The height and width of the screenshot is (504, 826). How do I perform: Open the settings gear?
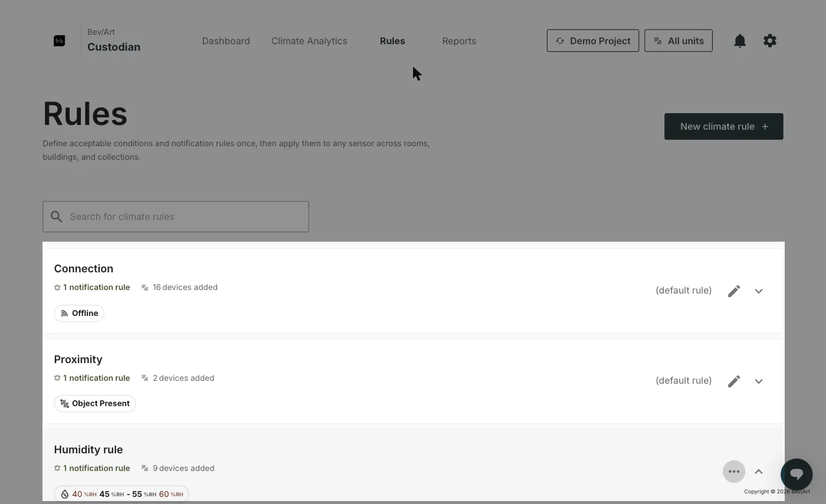pyautogui.click(x=769, y=41)
